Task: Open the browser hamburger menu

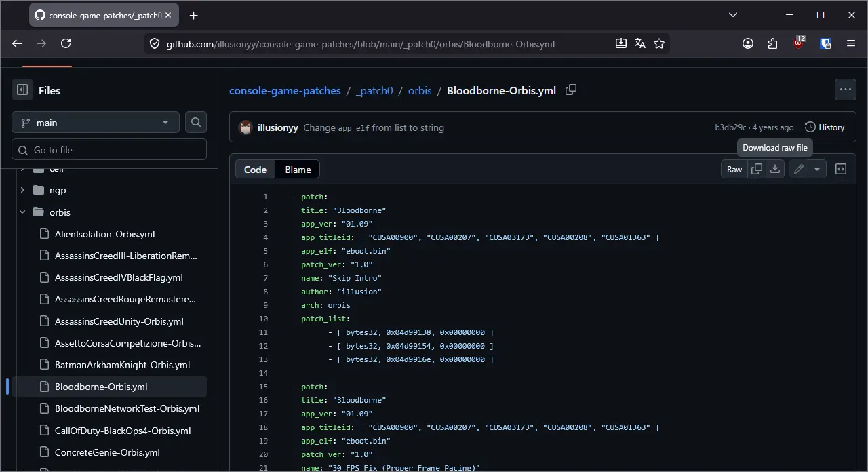Action: click(x=851, y=43)
